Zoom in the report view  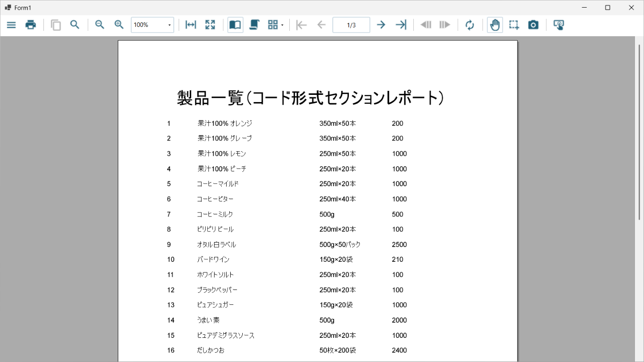click(119, 25)
